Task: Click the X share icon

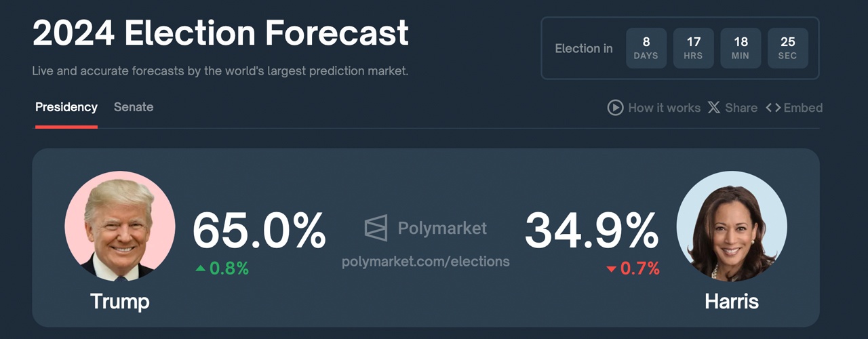Action: tap(713, 108)
